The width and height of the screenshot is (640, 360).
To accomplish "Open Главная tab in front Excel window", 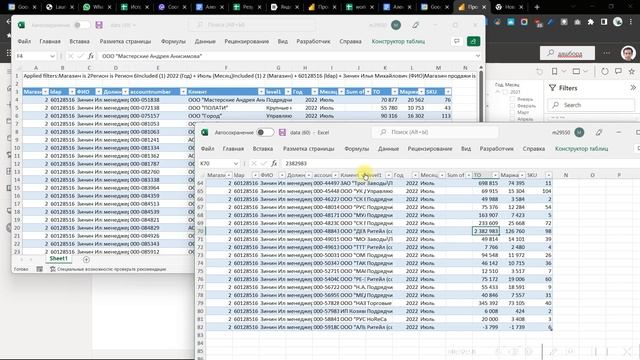I will coord(233,149).
